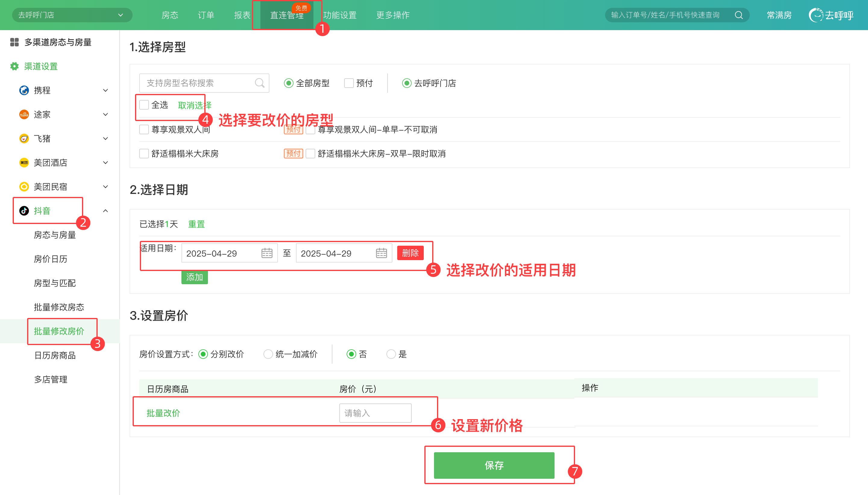Switch to the 订单 tab
Screen dimensions: 868x495
[206, 15]
